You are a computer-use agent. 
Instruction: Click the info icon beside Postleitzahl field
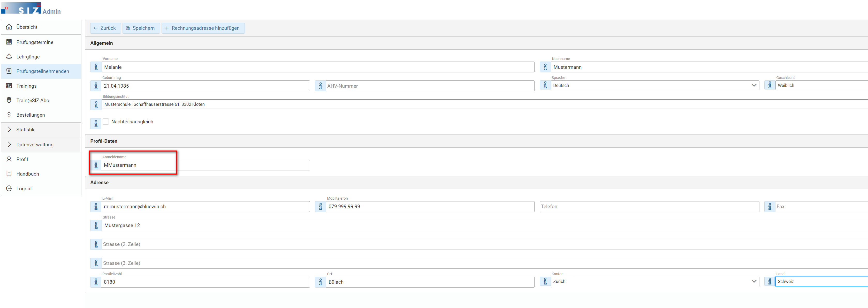(96, 282)
